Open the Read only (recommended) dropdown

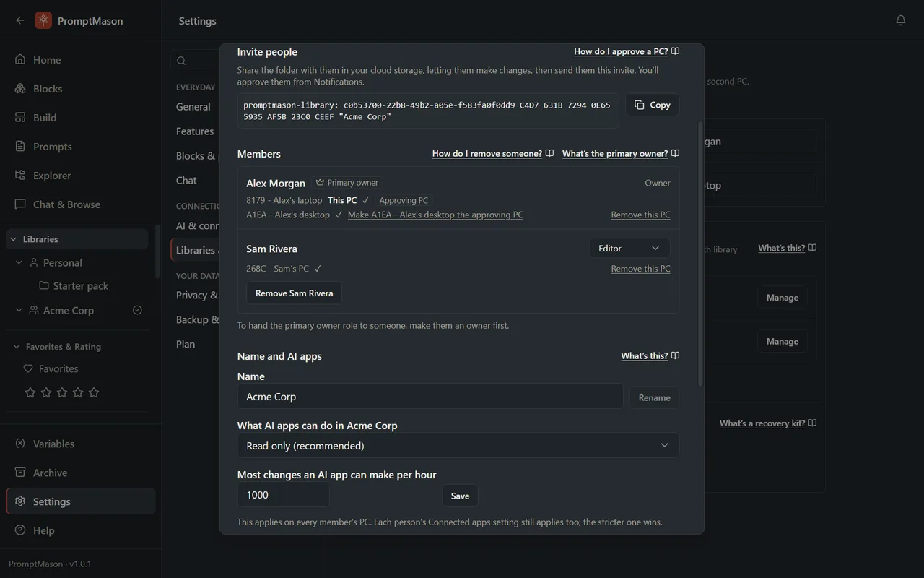tap(458, 445)
